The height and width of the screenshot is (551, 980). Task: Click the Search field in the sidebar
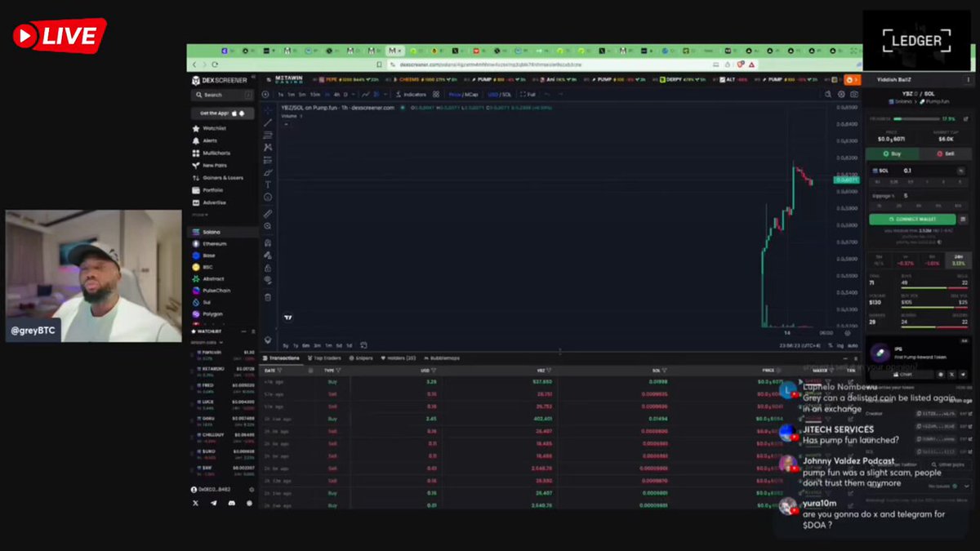[222, 96]
